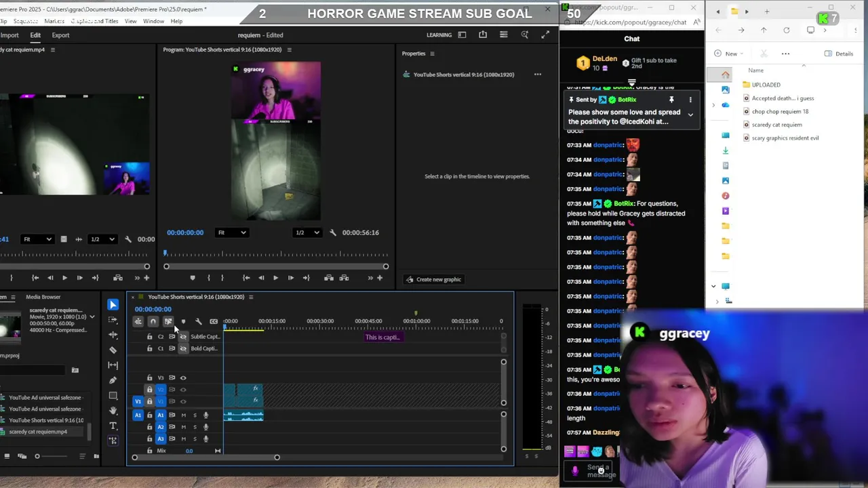Click the LEARNING workspace label
The image size is (868, 488).
[439, 35]
